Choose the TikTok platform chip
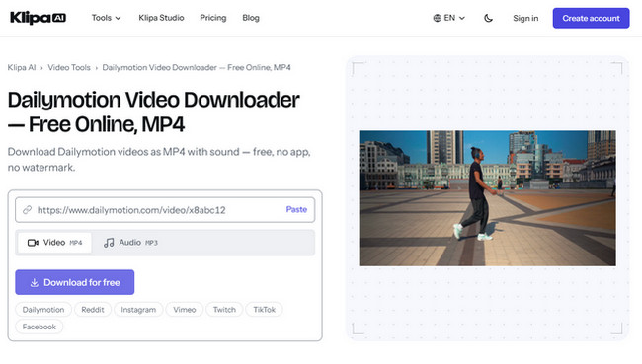The height and width of the screenshot is (364, 642). pyautogui.click(x=264, y=310)
